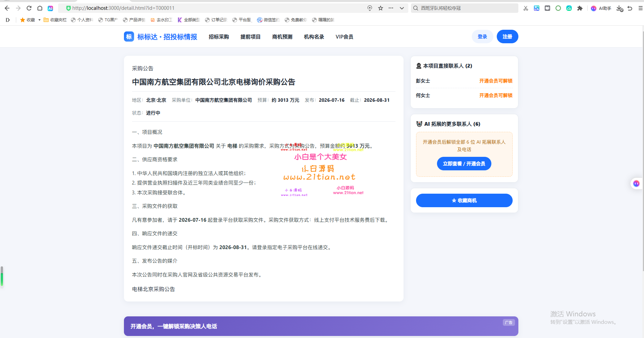Expand the address bar dropdown chevron

coord(402,8)
